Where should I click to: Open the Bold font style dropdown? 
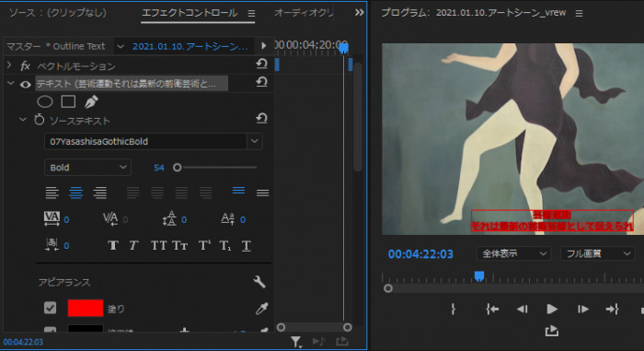tap(87, 168)
